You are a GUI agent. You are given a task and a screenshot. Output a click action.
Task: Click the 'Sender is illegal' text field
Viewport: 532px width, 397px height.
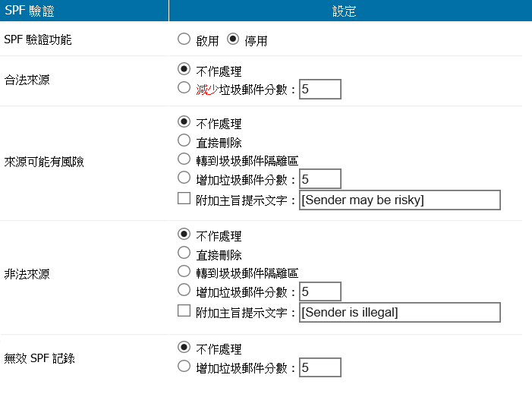pos(400,312)
